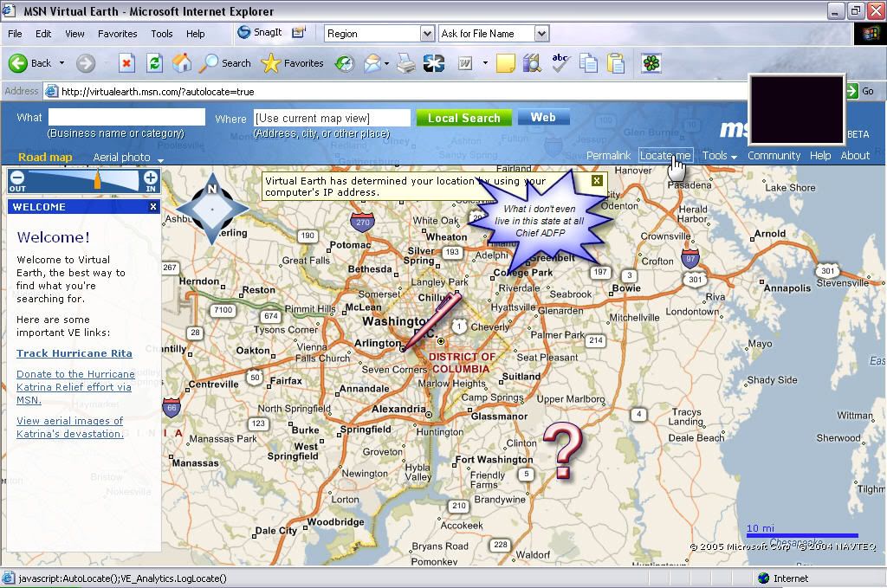This screenshot has height=588, width=887.
Task: Click the Copy pages icon
Action: (588, 63)
